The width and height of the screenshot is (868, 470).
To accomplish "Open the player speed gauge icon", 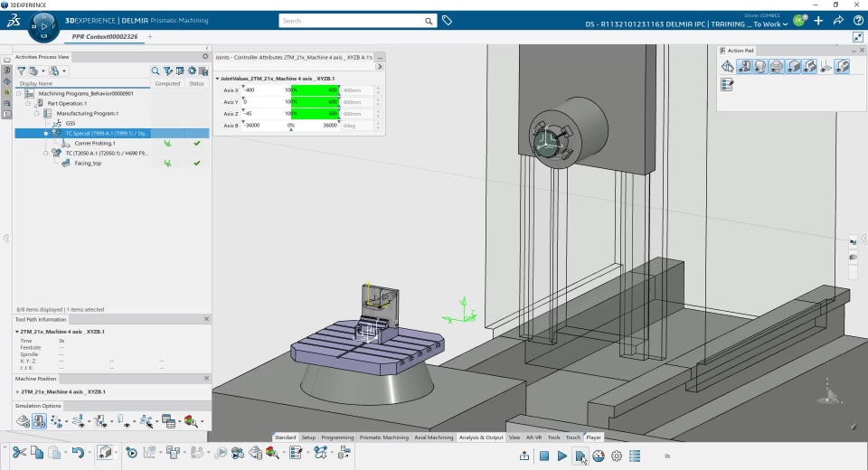I will coord(599,456).
